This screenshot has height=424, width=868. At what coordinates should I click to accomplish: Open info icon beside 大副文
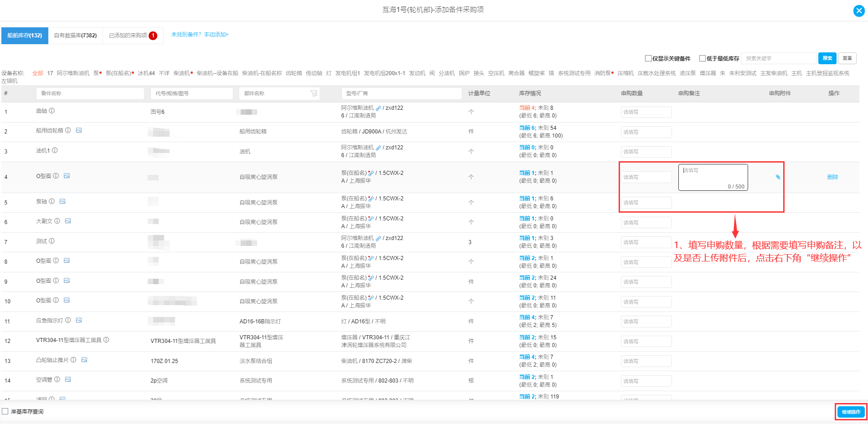coord(57,221)
